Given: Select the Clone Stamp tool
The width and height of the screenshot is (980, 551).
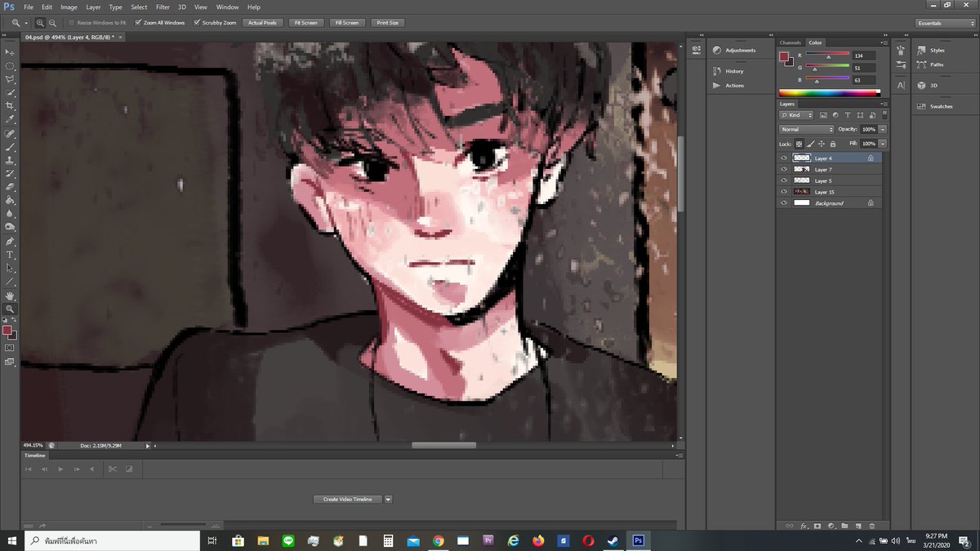Looking at the screenshot, I should coord(10,160).
